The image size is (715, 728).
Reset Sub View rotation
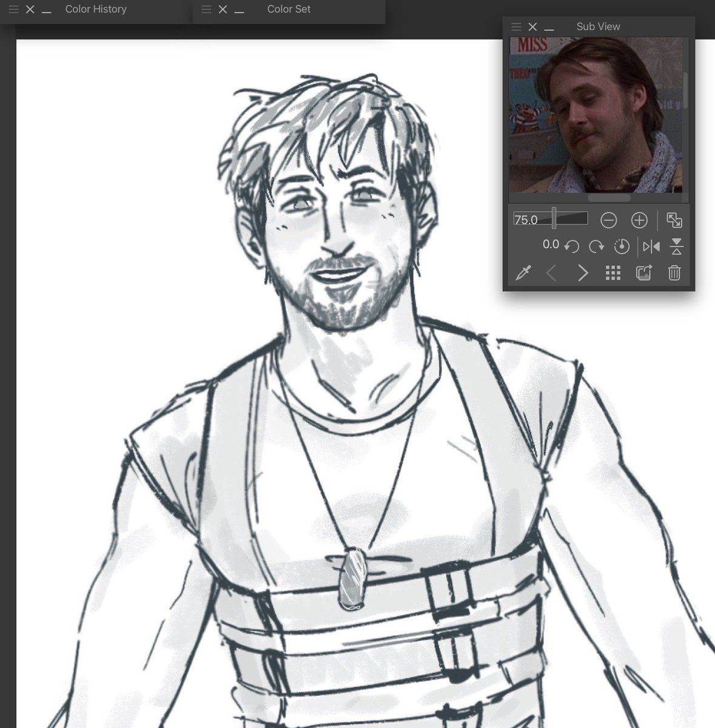tap(622, 246)
